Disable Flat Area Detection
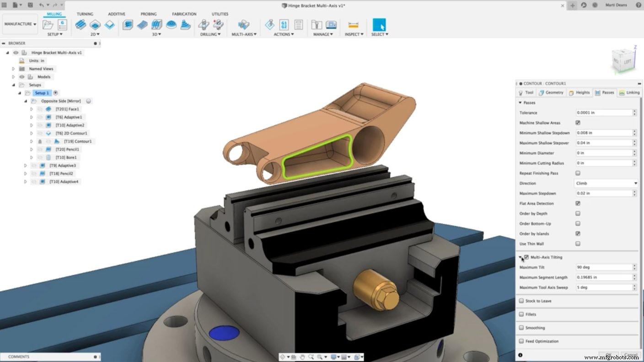 [x=578, y=203]
